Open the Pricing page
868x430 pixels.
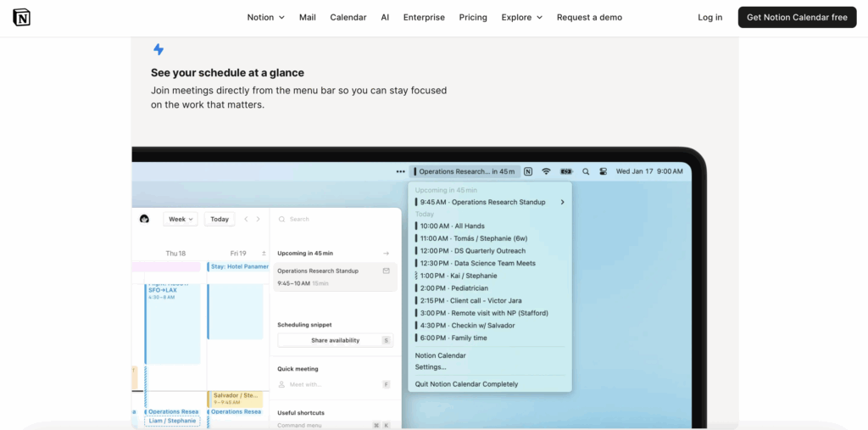coord(473,17)
